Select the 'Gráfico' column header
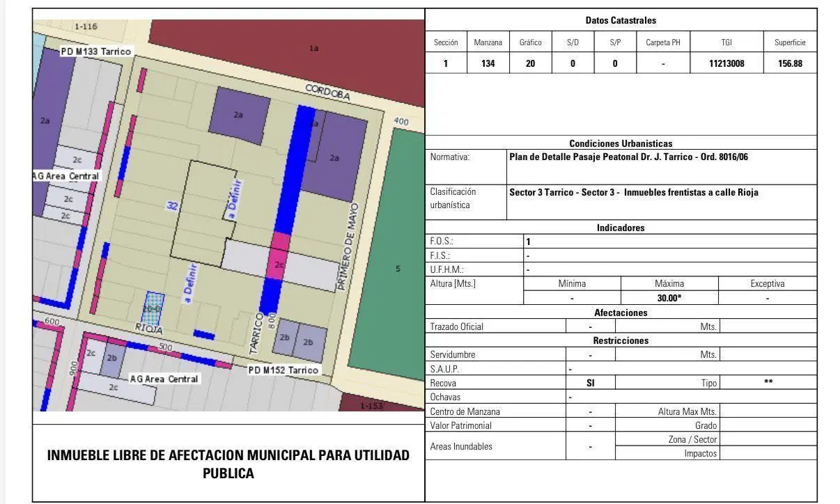This screenshot has width=840, height=504. coord(531,42)
